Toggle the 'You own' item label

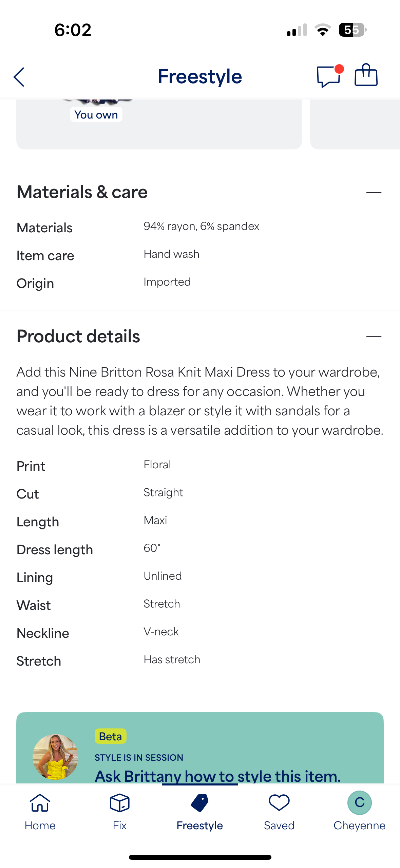point(96,114)
